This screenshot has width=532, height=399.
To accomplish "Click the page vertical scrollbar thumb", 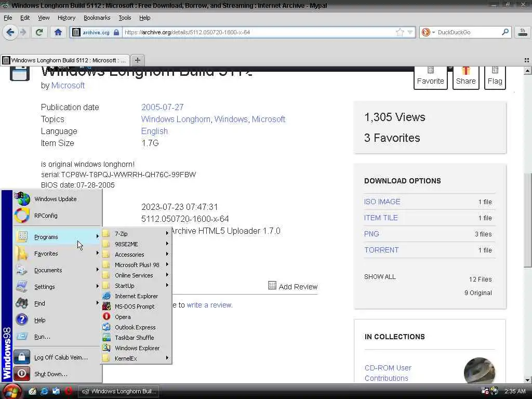I will coord(528,220).
